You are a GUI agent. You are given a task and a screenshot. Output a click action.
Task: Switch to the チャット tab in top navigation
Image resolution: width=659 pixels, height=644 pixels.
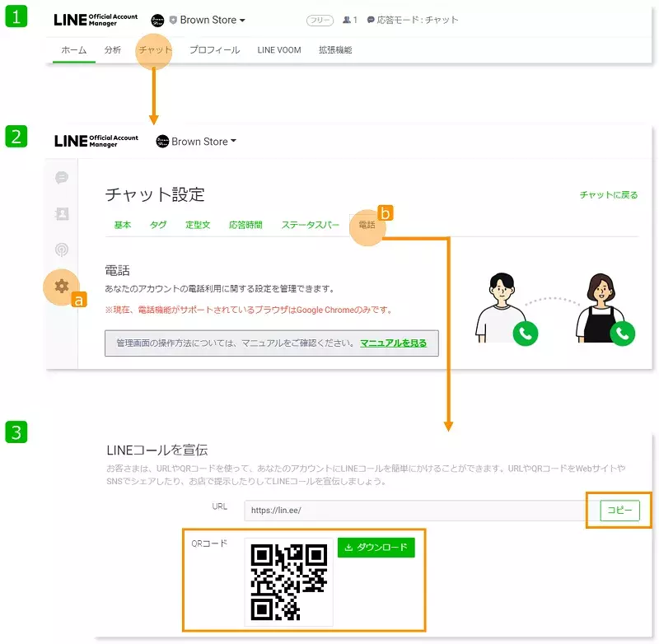pos(155,50)
